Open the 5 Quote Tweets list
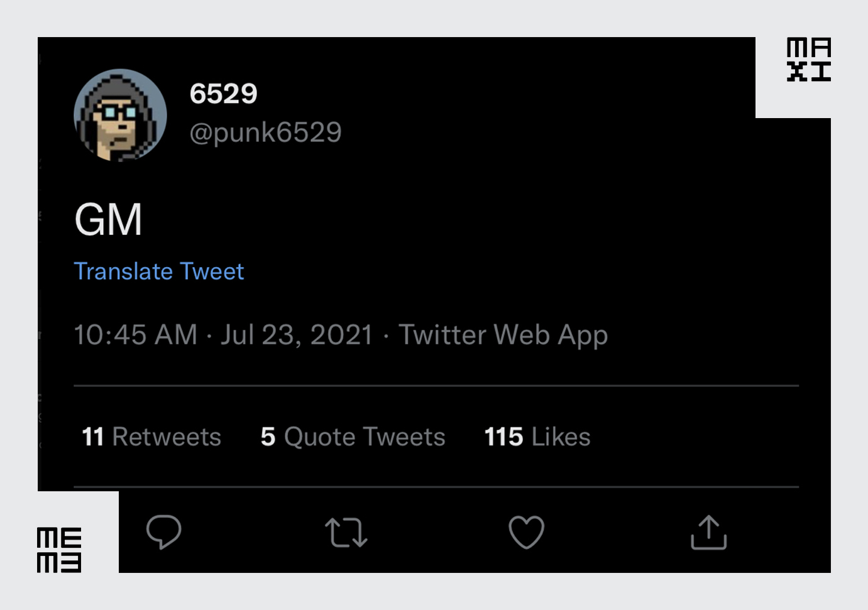The height and width of the screenshot is (610, 868). pos(352,436)
